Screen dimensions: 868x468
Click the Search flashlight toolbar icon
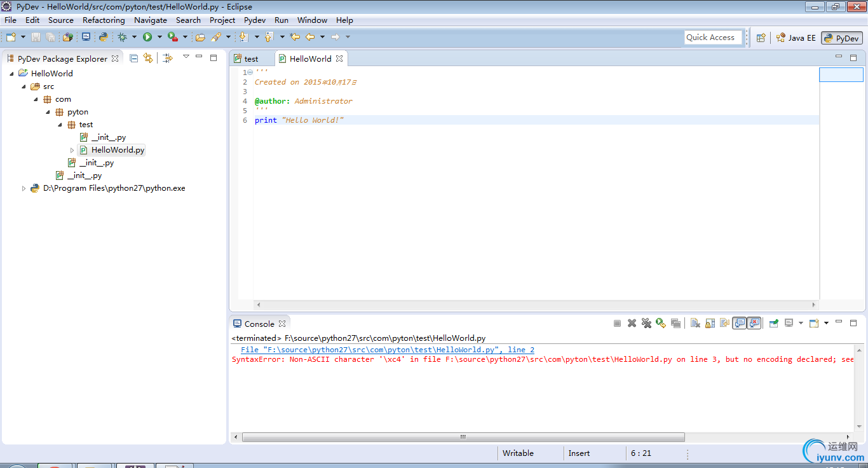(216, 38)
